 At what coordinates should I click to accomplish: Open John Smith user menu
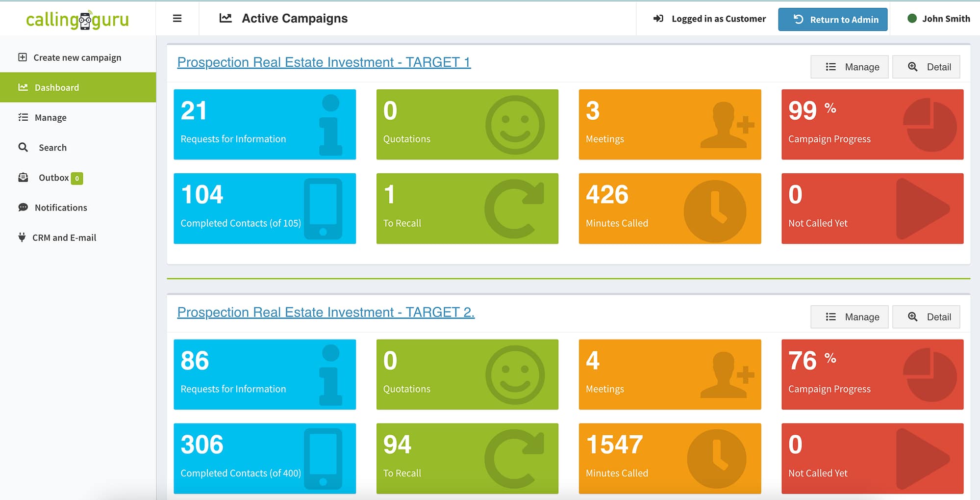click(946, 19)
